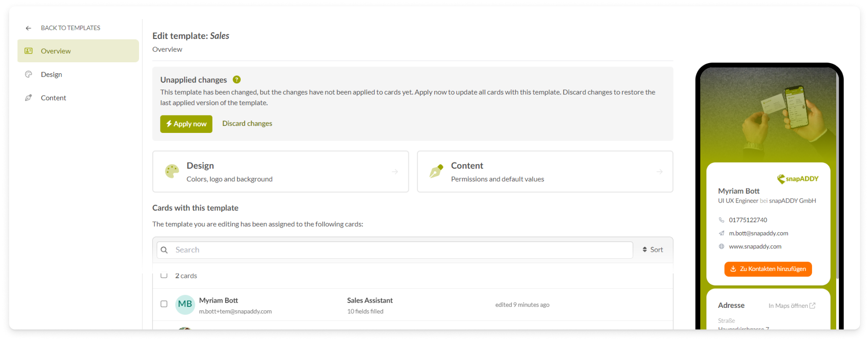Image resolution: width=868 pixels, height=340 pixels.
Task: Open the Sort dropdown
Action: pos(653,250)
